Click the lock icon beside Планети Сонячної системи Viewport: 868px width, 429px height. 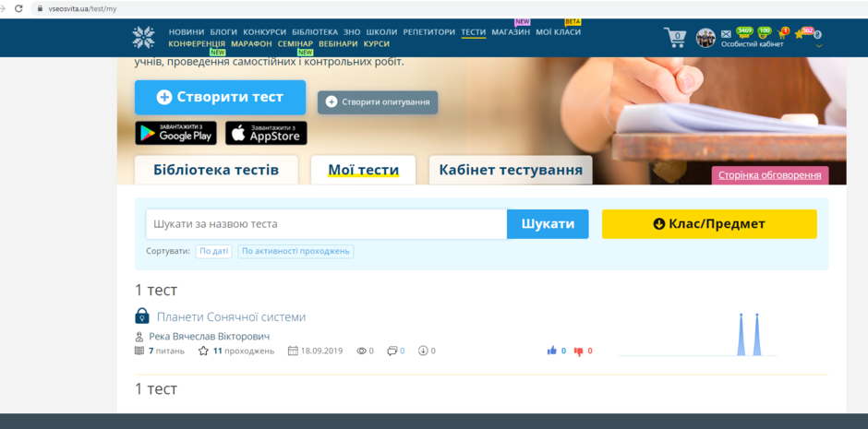[142, 316]
